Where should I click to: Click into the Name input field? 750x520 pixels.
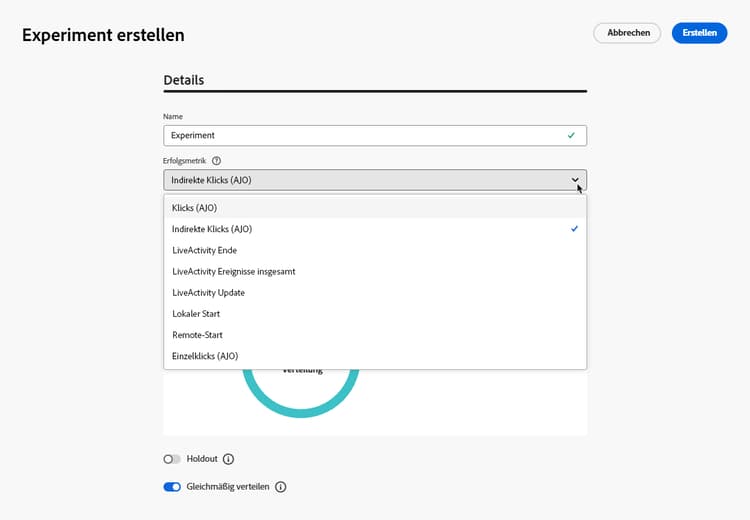[360, 135]
